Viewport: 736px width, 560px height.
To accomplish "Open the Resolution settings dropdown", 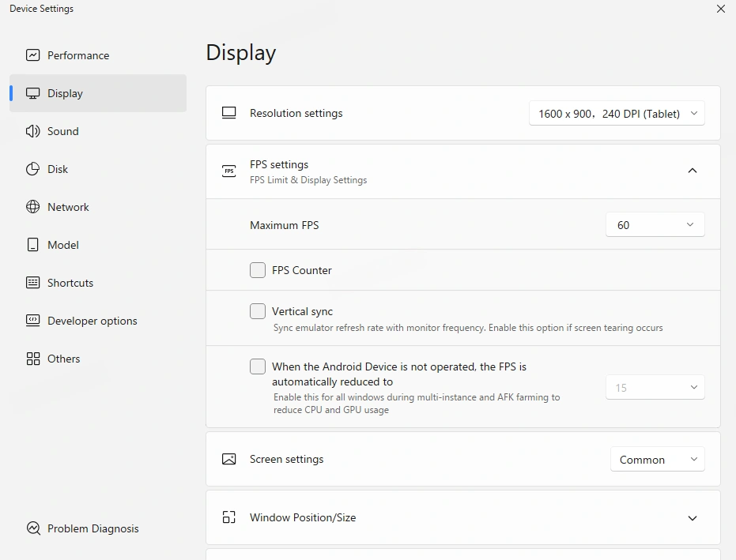I will [x=617, y=114].
